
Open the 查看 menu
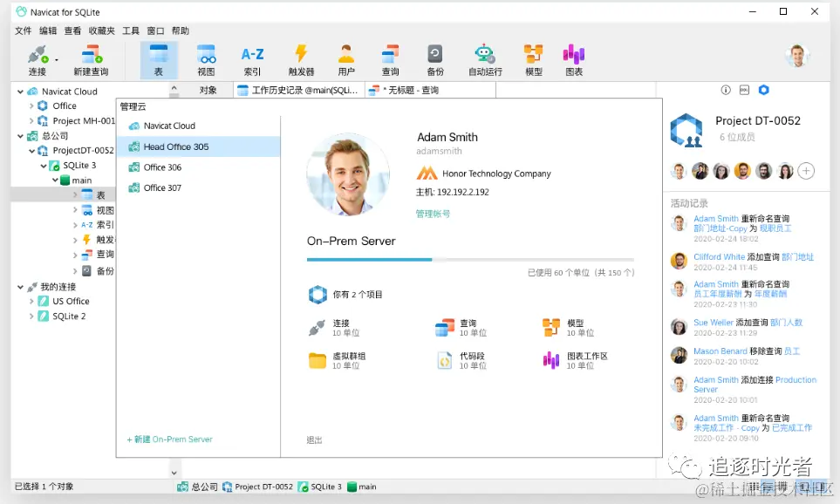point(72,31)
